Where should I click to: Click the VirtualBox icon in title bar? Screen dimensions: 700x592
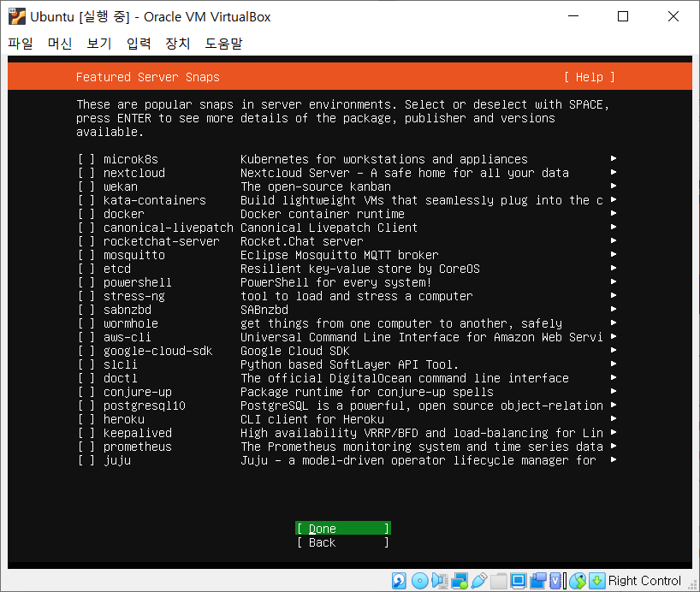17,16
